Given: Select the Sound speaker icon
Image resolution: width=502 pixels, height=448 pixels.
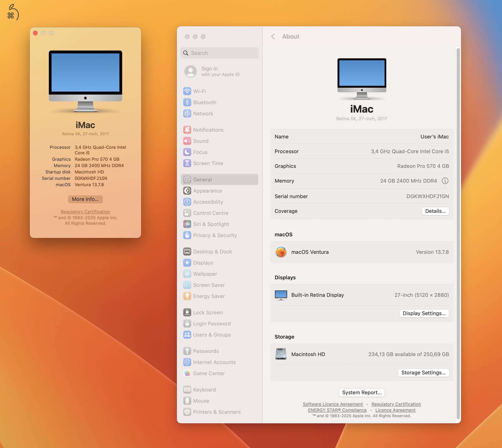Looking at the screenshot, I should click(x=187, y=141).
